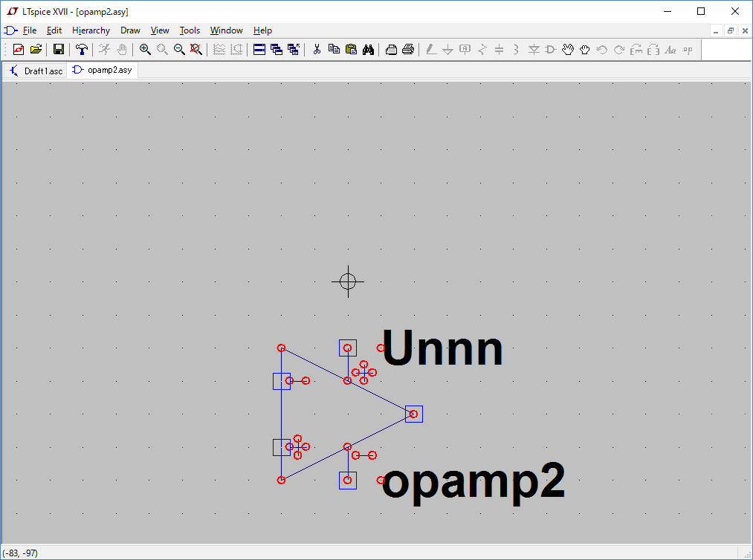The width and height of the screenshot is (753, 560).
Task: Select the output pin on triangle tip
Action: point(414,414)
